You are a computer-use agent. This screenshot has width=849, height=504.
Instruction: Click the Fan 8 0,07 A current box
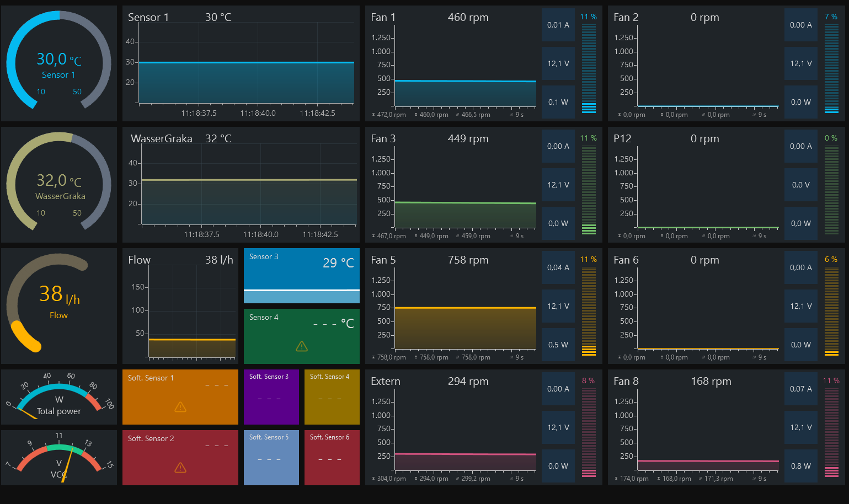(801, 389)
